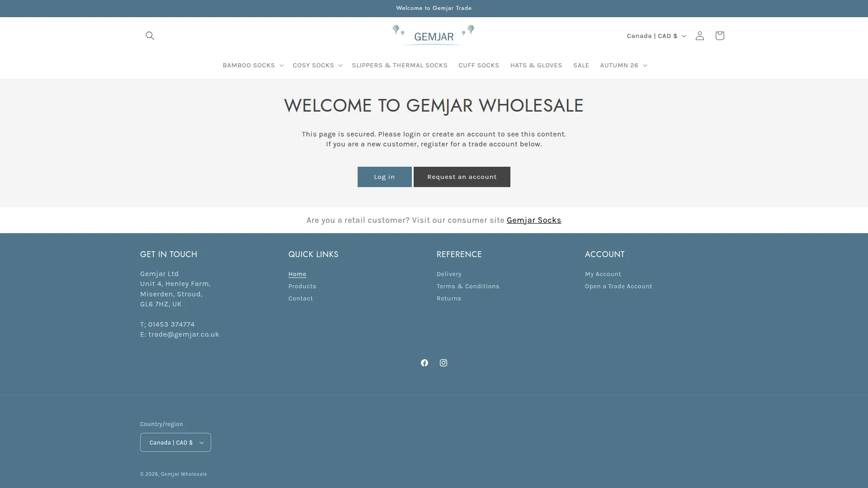Open the shopping cart icon
The width and height of the screenshot is (868, 488).
(720, 36)
